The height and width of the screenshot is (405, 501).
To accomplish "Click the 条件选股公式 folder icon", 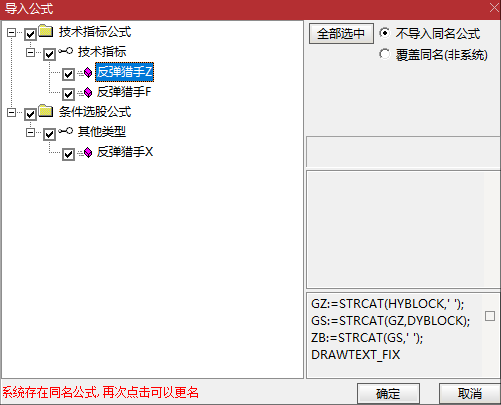I will [x=46, y=111].
